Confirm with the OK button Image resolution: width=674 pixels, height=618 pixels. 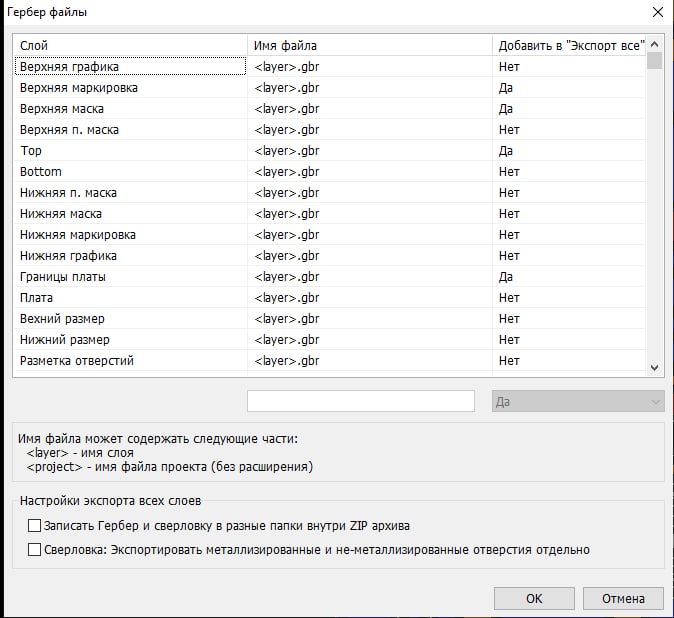coord(534,598)
